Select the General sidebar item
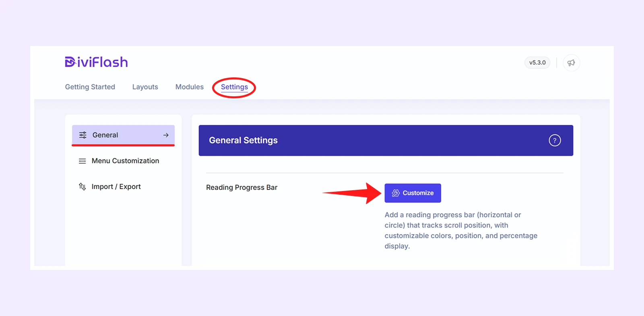Screen dimensions: 644x316 tap(123, 135)
